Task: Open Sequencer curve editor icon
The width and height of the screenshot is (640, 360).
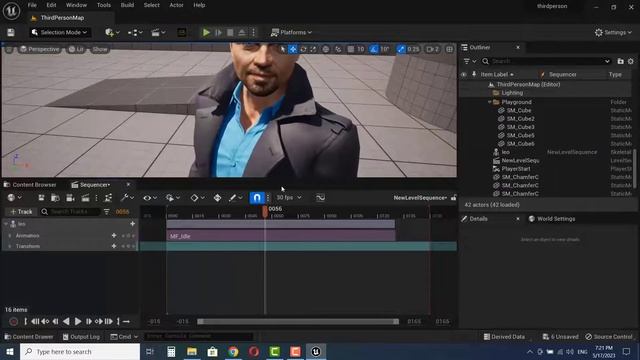Action: pos(320,198)
